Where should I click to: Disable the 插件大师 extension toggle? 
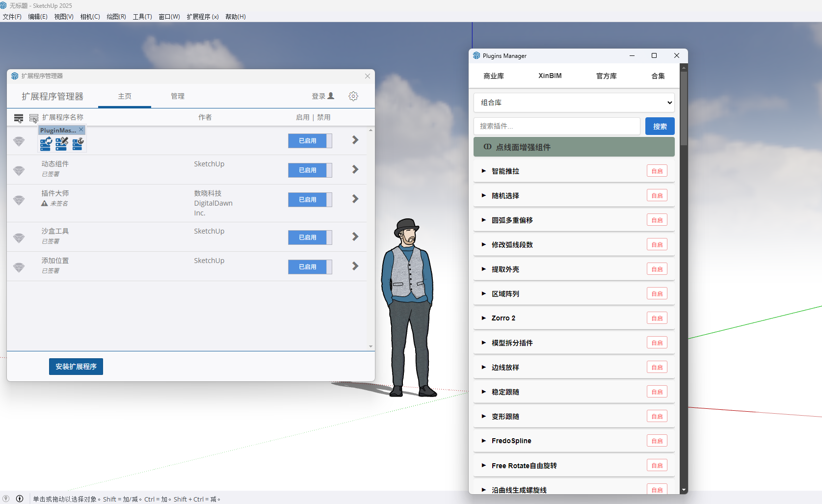(x=310, y=200)
